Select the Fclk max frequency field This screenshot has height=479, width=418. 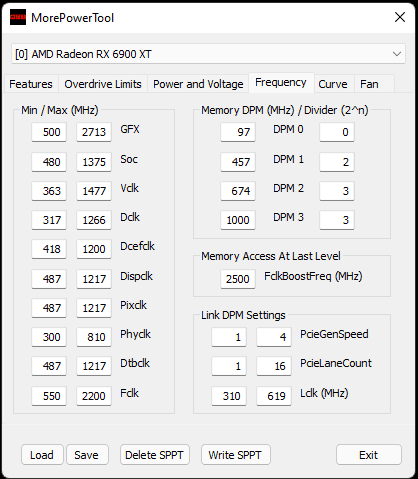[x=94, y=396]
